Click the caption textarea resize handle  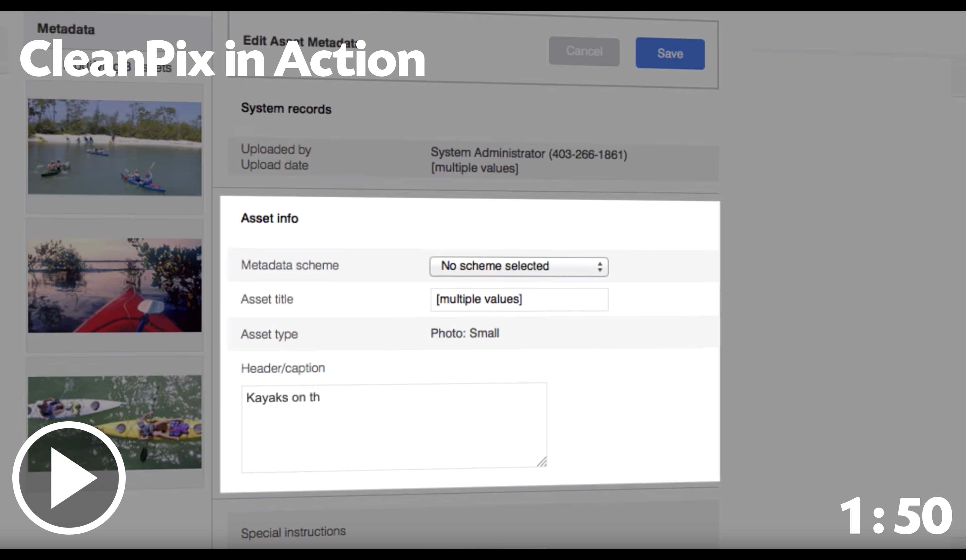coord(542,462)
